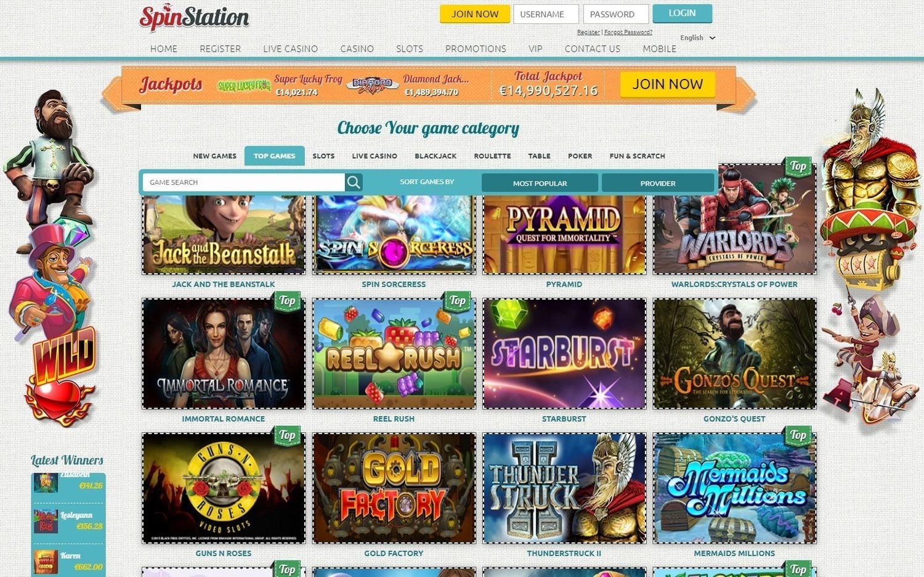This screenshot has width=924, height=577.
Task: Click Karen's winner game icon
Action: pyautogui.click(x=46, y=562)
